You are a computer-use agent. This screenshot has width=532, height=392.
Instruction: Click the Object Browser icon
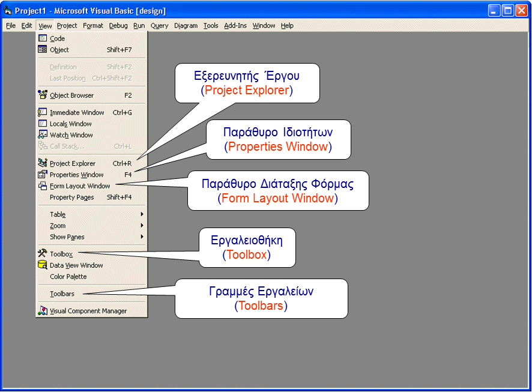pos(43,95)
